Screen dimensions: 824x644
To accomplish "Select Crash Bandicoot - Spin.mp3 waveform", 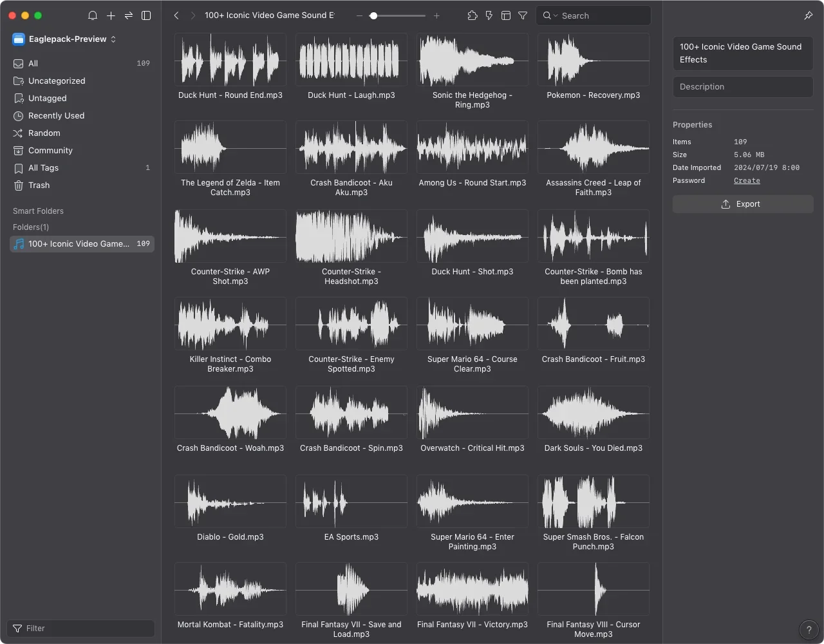I will coord(351,413).
